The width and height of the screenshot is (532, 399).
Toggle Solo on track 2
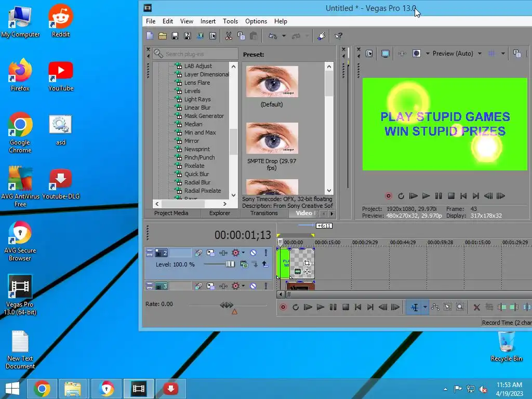point(265,252)
